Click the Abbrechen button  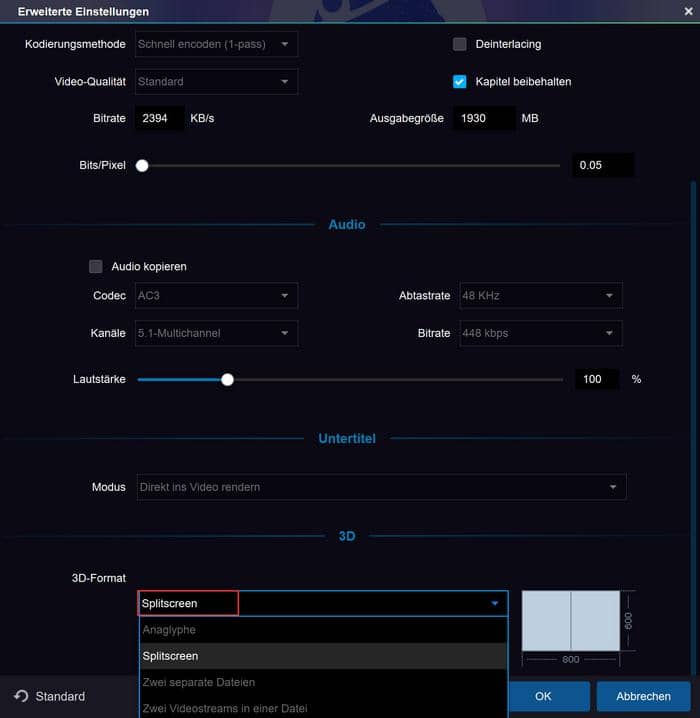pos(643,696)
